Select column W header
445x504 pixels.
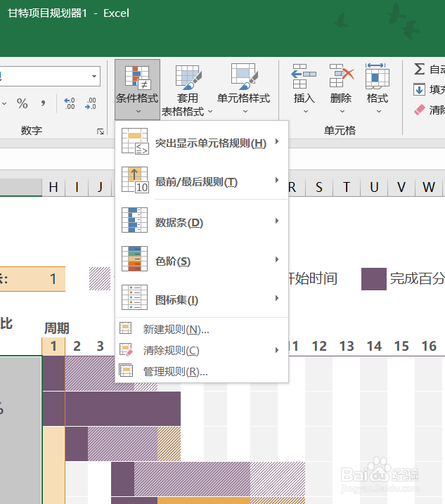pos(429,187)
